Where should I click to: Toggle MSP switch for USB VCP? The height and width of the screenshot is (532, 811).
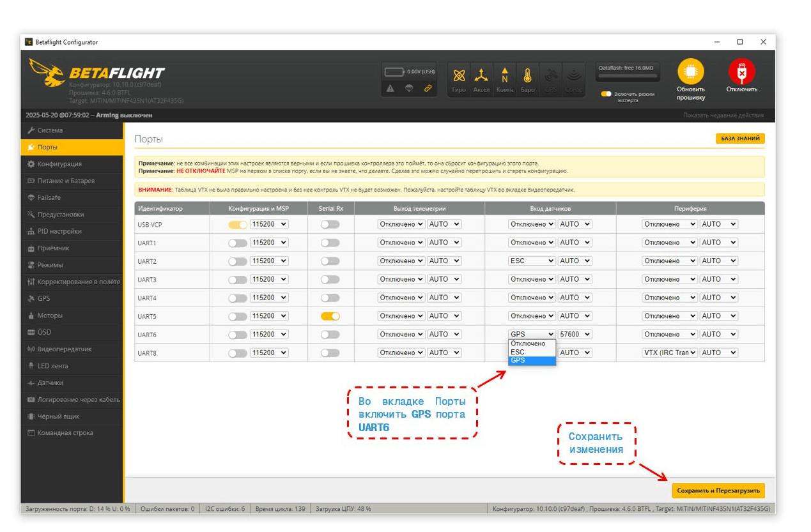(238, 225)
